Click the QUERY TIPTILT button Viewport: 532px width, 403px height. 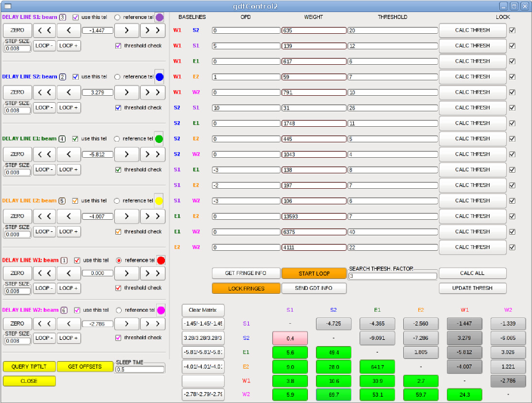point(29,366)
